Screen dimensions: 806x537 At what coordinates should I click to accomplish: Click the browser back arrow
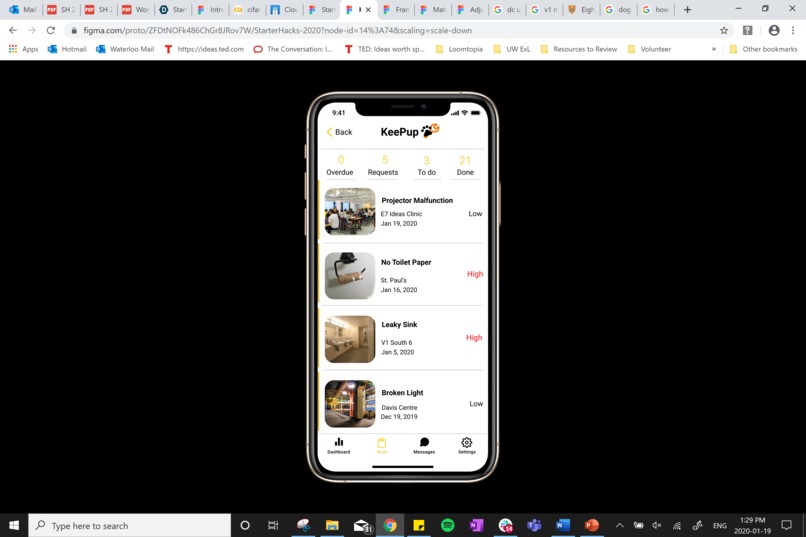(13, 30)
